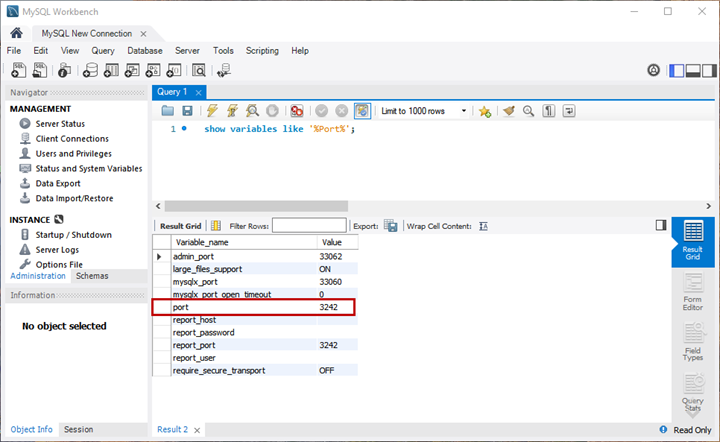Open Users and Privileges
The image size is (720, 442).
tap(73, 153)
